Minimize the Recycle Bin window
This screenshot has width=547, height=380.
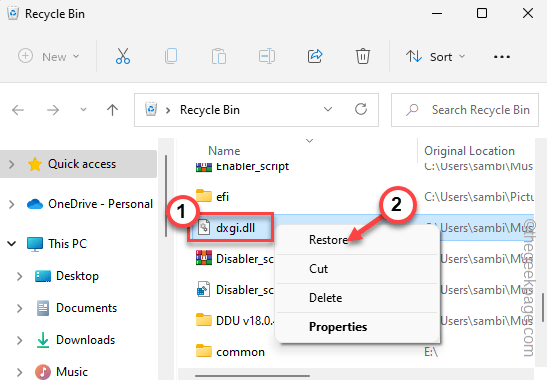click(437, 14)
